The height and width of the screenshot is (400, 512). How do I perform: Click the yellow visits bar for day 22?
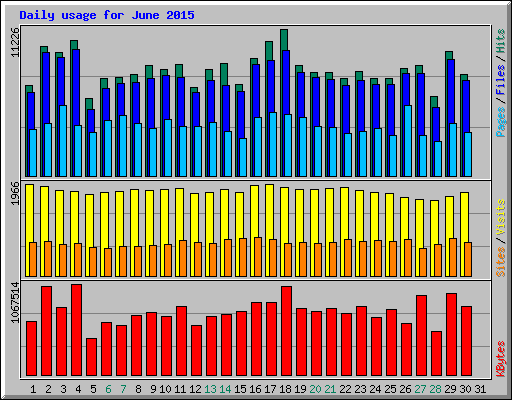pyautogui.click(x=345, y=213)
